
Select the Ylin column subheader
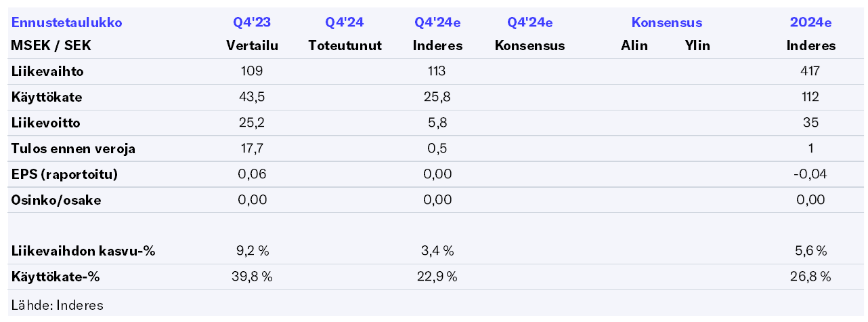click(x=697, y=46)
